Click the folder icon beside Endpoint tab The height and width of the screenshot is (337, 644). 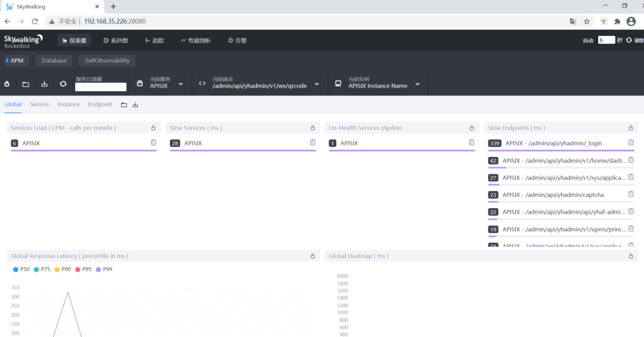124,105
